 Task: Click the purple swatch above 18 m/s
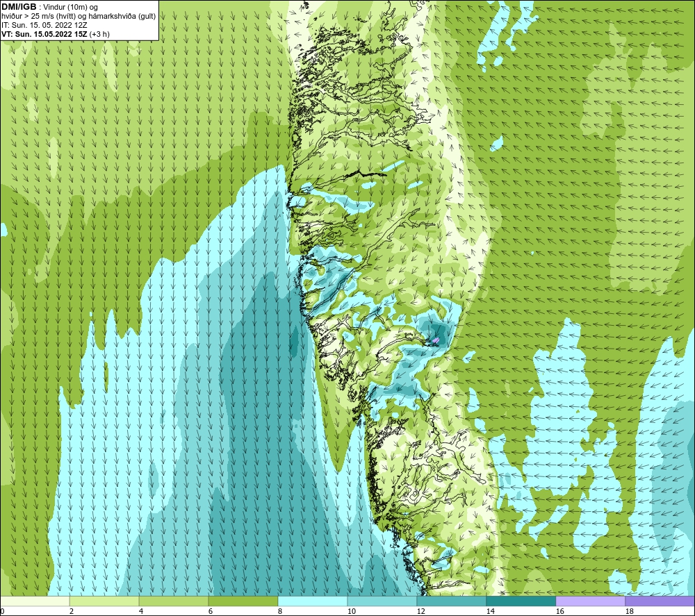click(x=660, y=601)
